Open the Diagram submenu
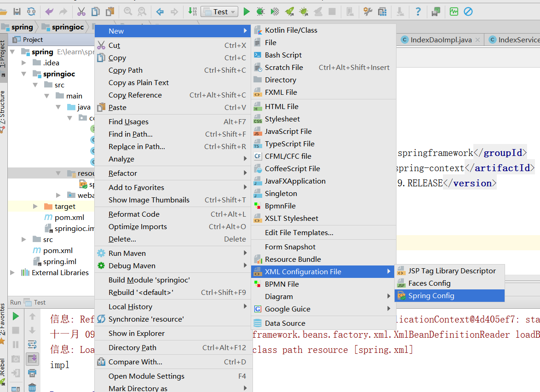This screenshot has width=540, height=392. point(323,297)
